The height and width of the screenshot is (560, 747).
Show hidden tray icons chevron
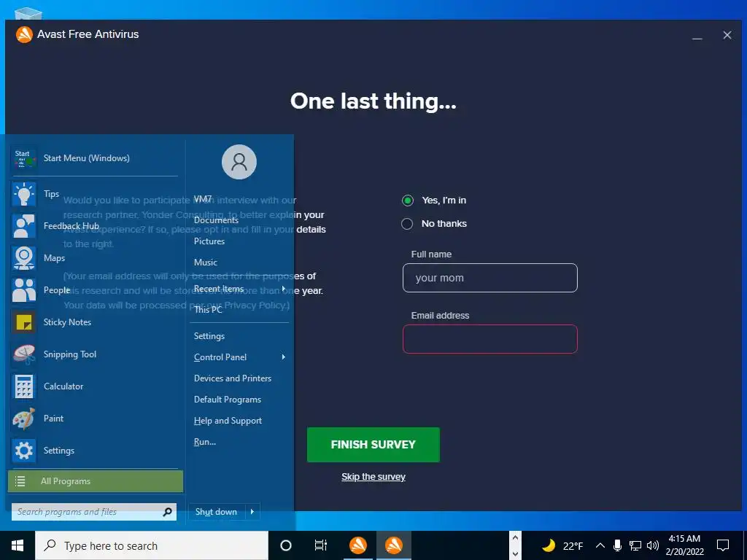600,545
